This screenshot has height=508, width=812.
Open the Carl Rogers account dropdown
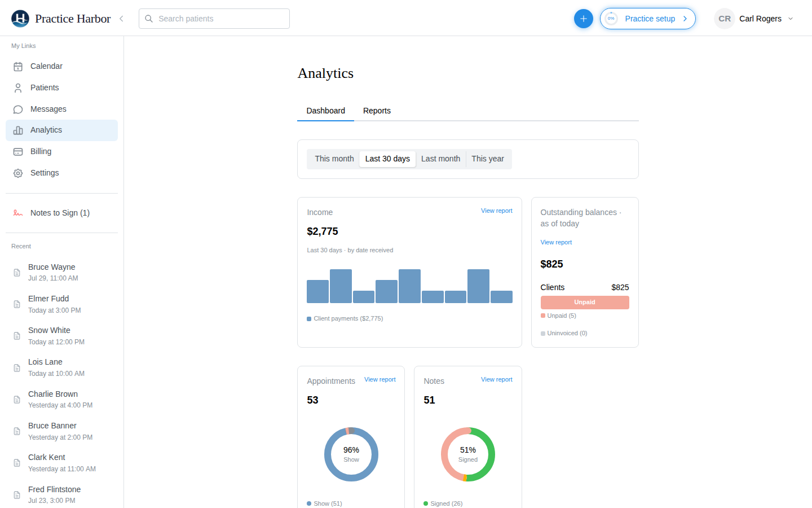click(754, 19)
